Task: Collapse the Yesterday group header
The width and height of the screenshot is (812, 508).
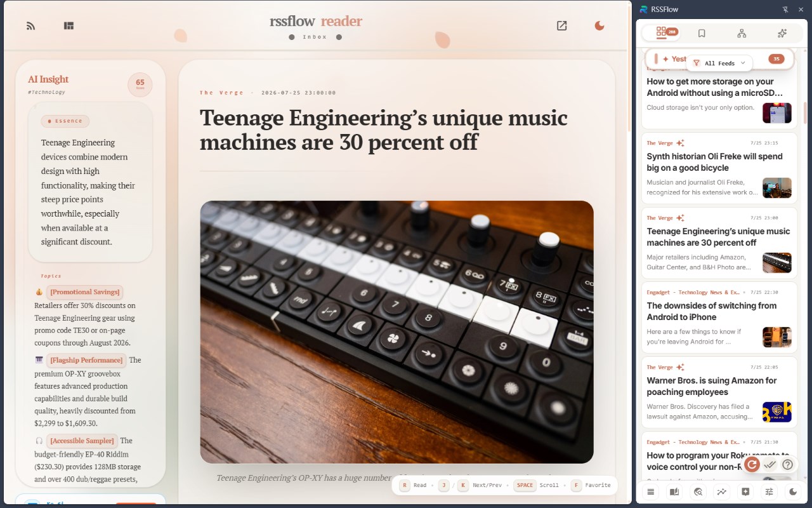Action: (719, 59)
